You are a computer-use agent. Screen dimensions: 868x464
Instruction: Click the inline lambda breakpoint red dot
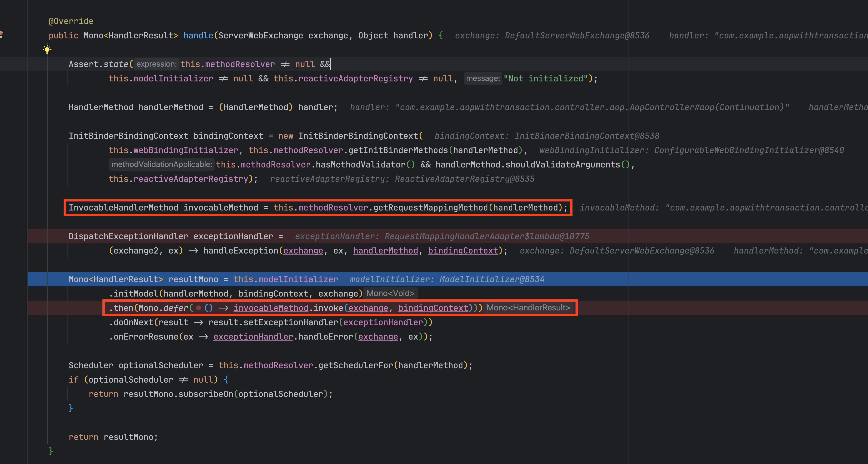tap(198, 308)
